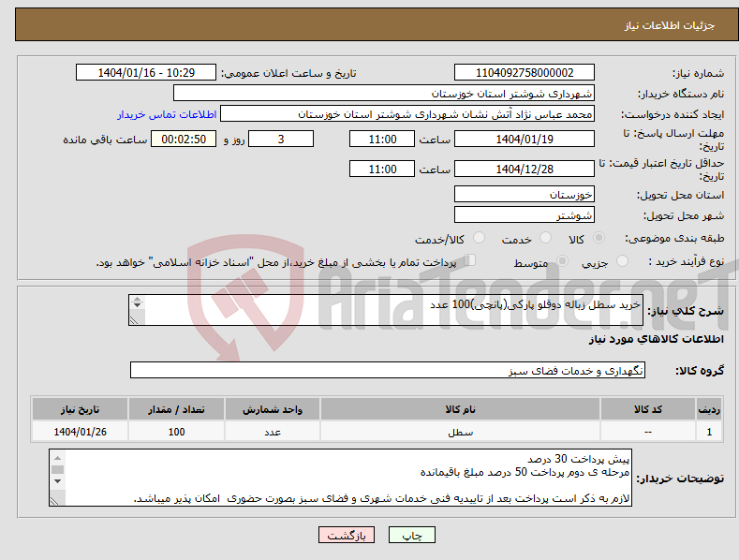This screenshot has height=560, width=739.
Task: Click the announcement date field 1404/01/16 - 10:29
Action: [146, 73]
